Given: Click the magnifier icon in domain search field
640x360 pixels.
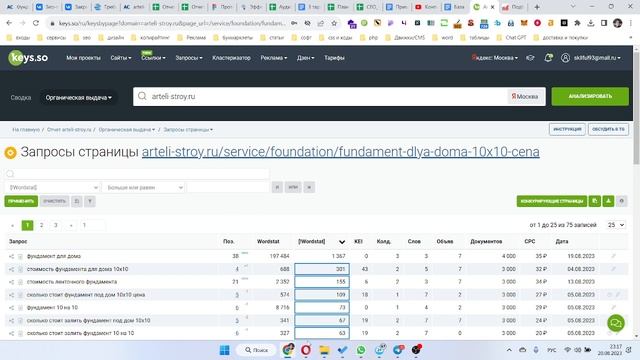Looking at the screenshot, I should pos(142,96).
